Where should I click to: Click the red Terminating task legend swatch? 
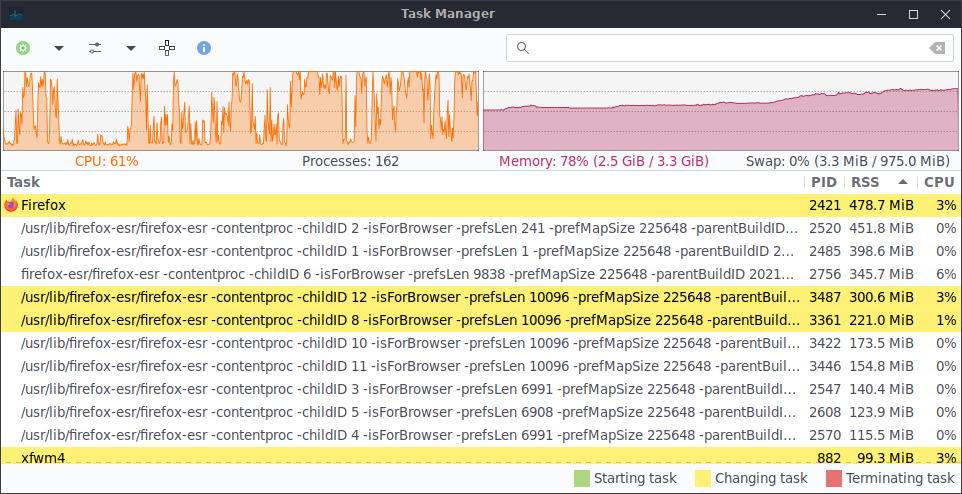834,478
